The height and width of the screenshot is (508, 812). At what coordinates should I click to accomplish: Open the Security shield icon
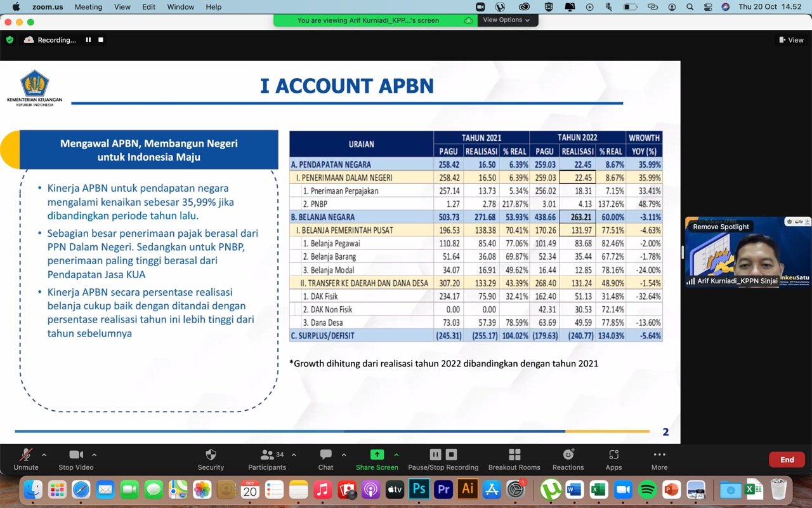[x=211, y=455]
